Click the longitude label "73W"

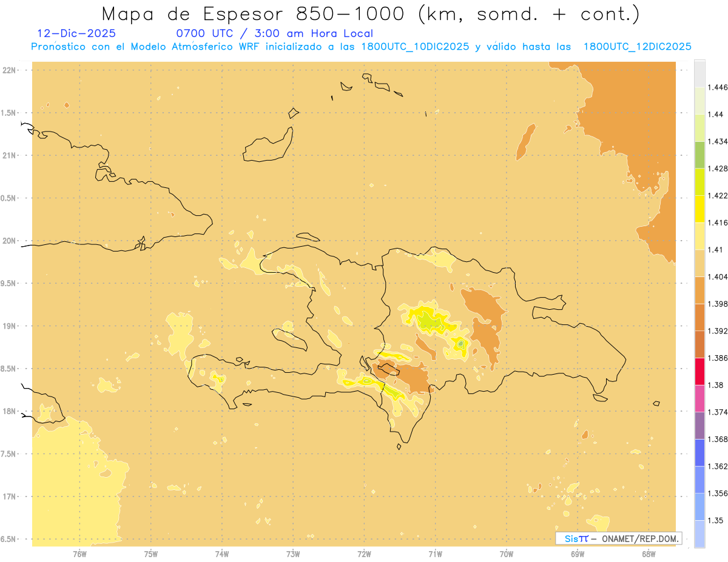(x=293, y=554)
